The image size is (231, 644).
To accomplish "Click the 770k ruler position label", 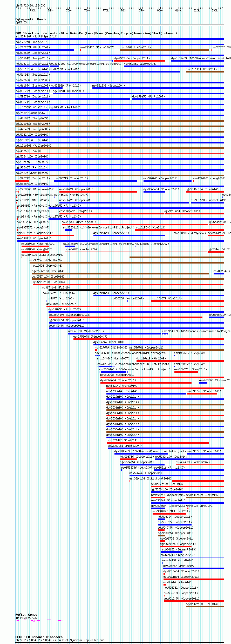I will pos(106,10).
